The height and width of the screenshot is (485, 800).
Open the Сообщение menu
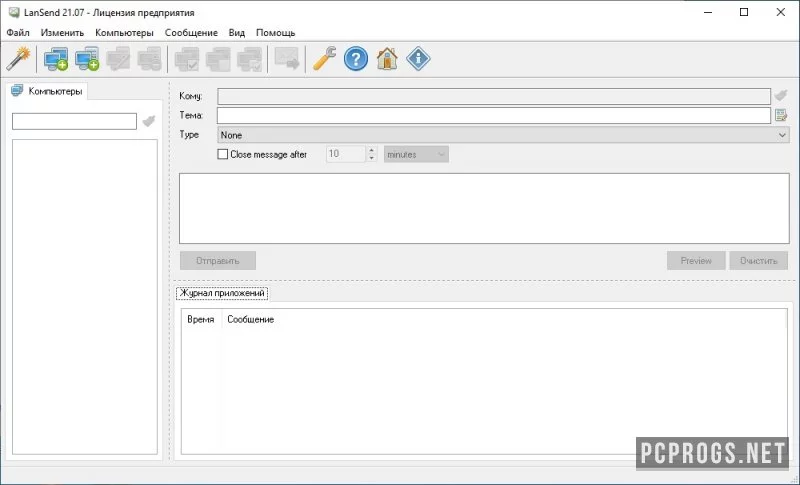point(191,33)
